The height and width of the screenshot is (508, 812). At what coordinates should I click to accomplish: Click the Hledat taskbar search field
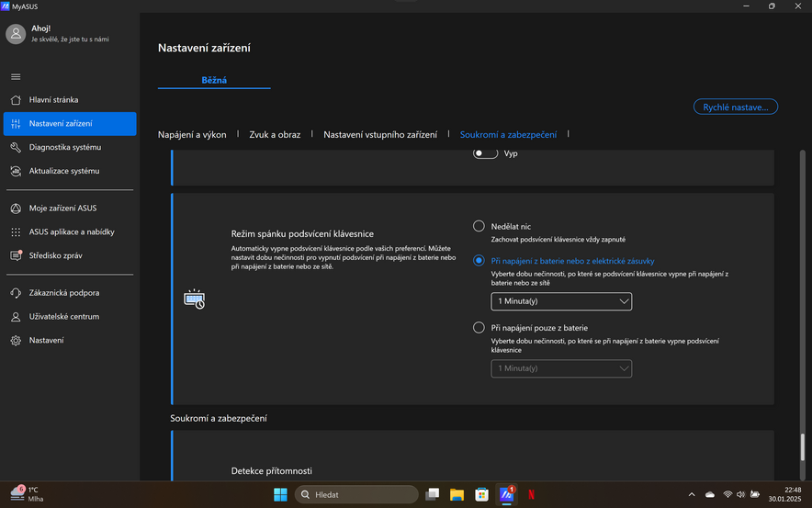(x=356, y=494)
